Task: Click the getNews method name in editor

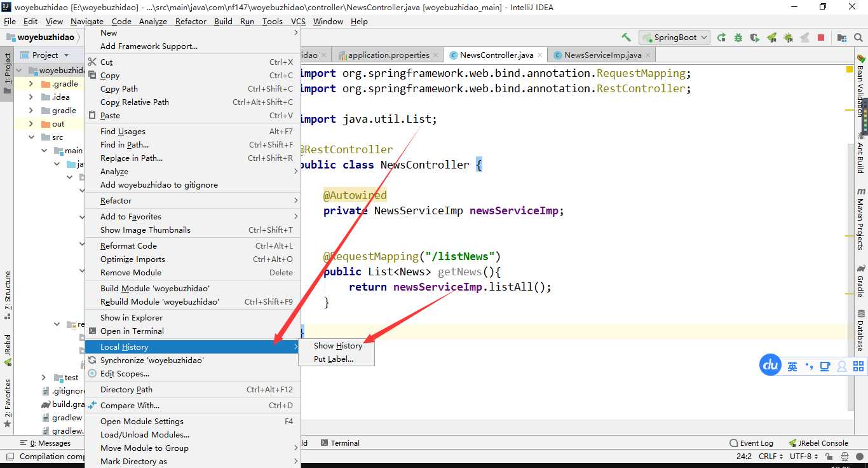Action: tap(459, 272)
